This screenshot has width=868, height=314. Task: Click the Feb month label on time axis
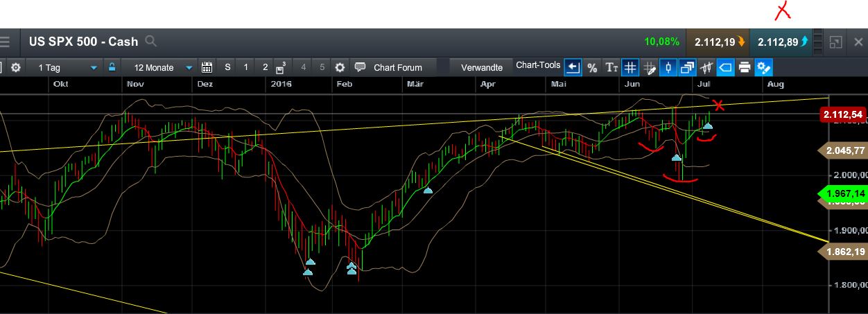[x=345, y=84]
